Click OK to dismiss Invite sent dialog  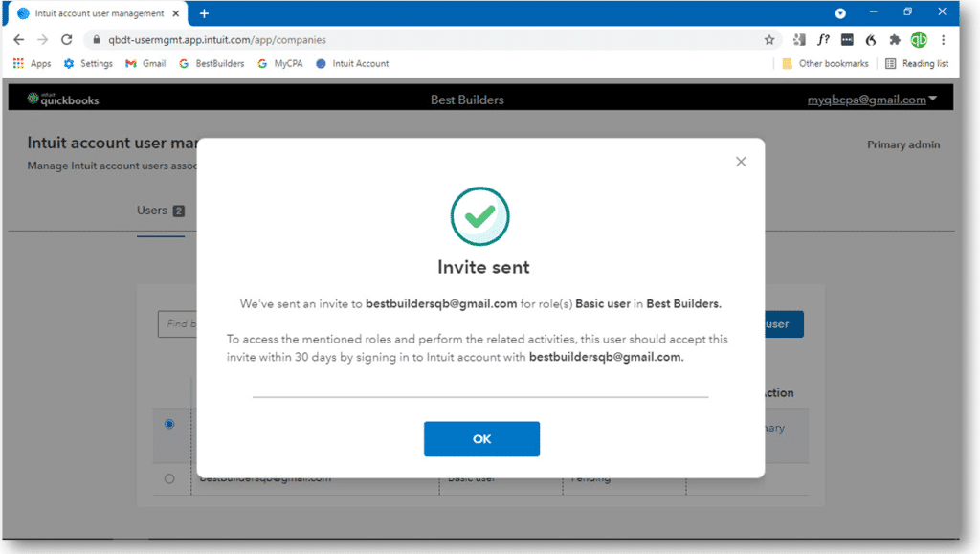point(481,438)
